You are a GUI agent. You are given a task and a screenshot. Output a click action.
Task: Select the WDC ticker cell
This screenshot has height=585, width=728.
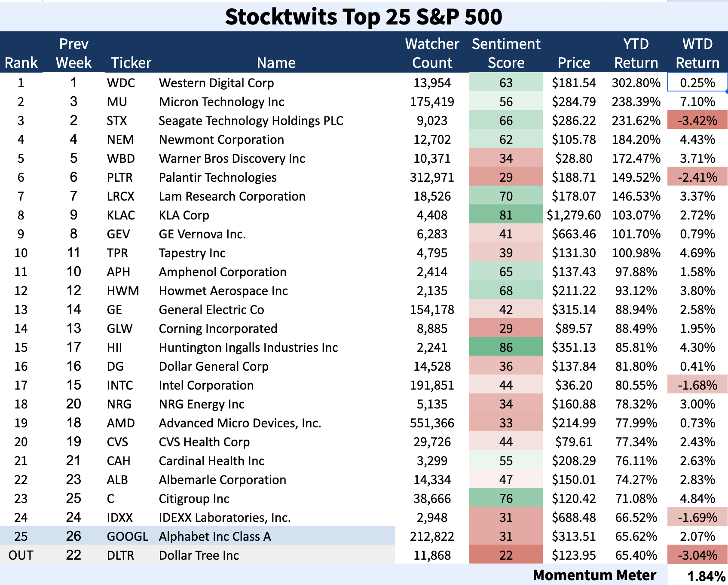[x=121, y=83]
